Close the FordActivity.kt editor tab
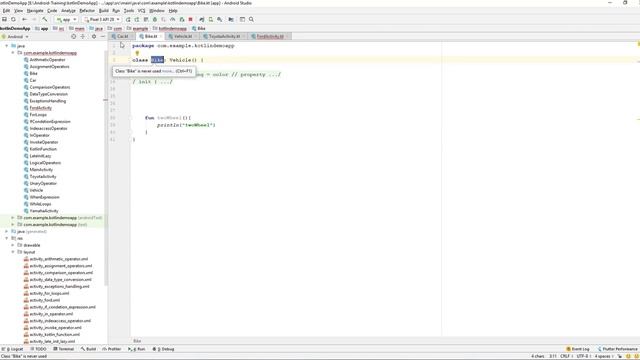This screenshot has height=360, width=640. click(287, 36)
